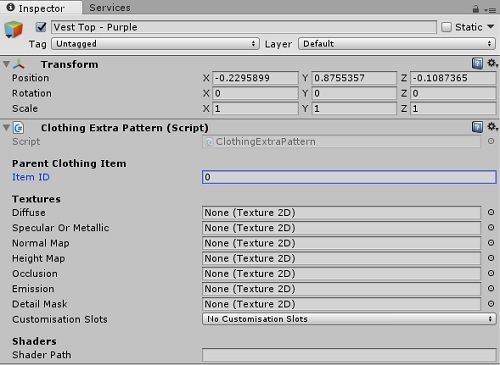
Task: Click the Scale label in Transform
Action: click(25, 108)
